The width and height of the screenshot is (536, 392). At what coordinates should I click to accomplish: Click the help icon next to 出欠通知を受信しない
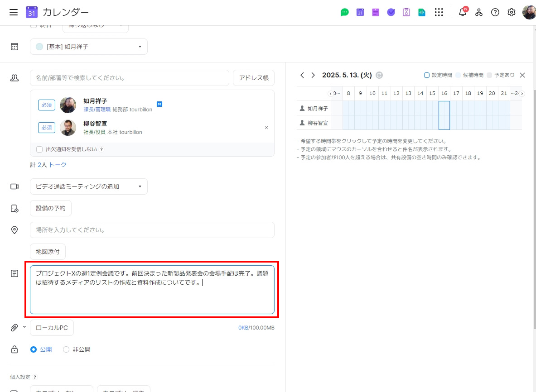coord(101,149)
